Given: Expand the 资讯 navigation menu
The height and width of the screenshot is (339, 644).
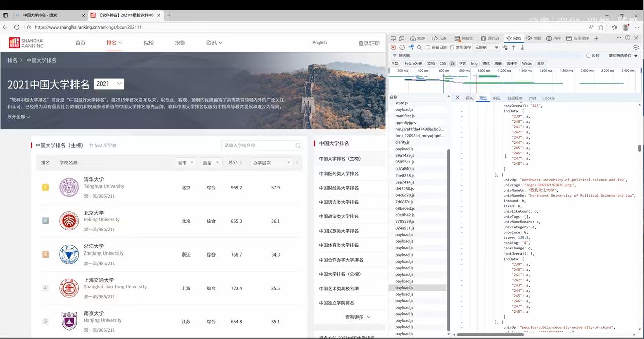Looking at the screenshot, I should [x=214, y=43].
